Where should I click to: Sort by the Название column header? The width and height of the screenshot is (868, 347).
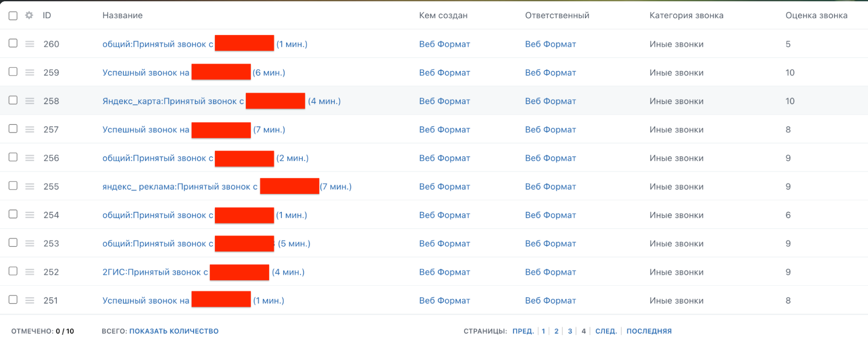[122, 15]
